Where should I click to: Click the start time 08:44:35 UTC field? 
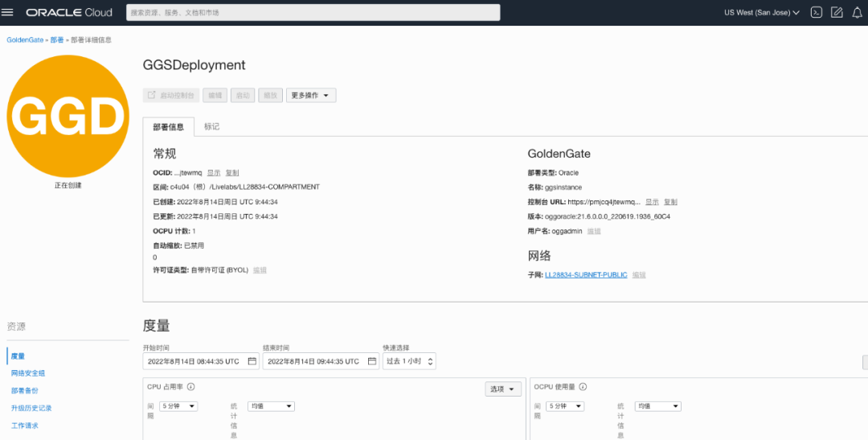tap(201, 361)
